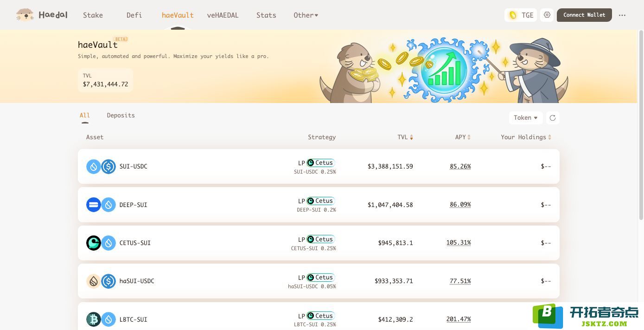Open the Defi navigation tab

point(134,15)
